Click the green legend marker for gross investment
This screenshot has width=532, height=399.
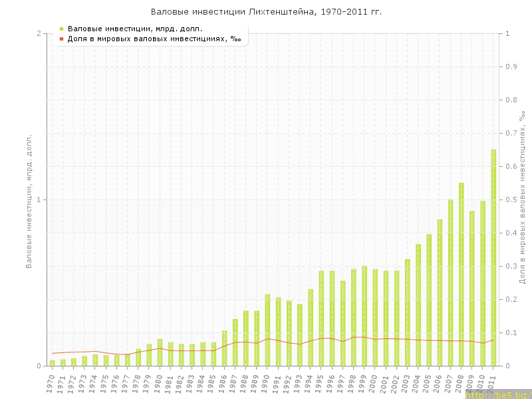tap(61, 29)
